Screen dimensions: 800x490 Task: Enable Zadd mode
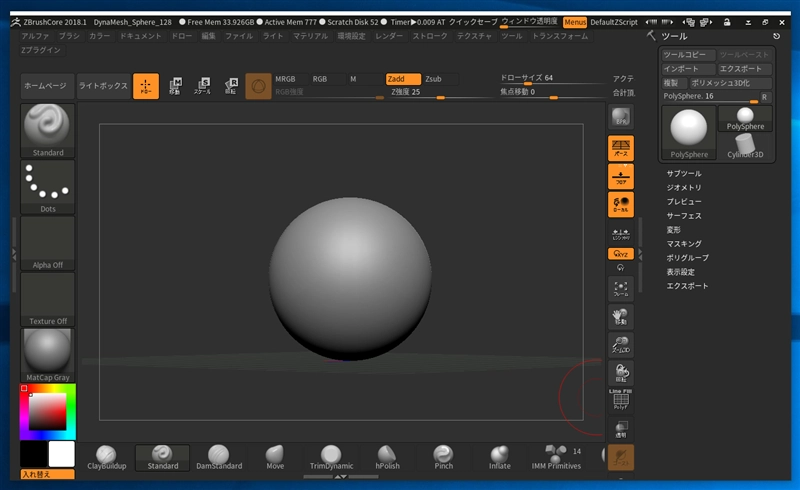coord(403,79)
